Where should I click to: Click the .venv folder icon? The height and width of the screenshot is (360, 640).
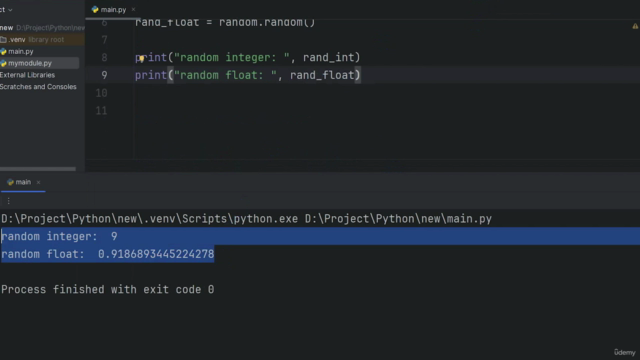pos(3,40)
